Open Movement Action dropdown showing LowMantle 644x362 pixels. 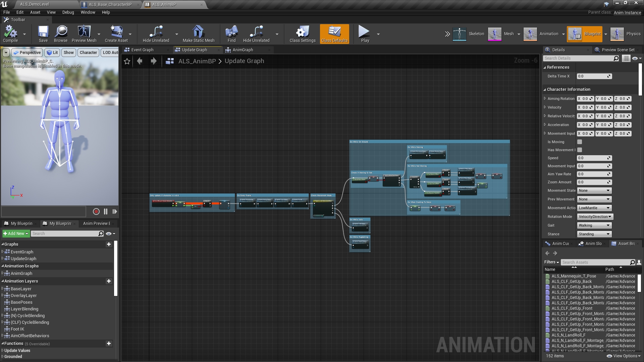pos(594,208)
